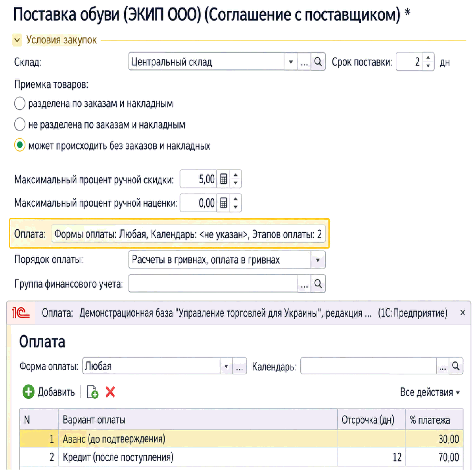The image size is (476, 476).
Task: Click the Вариант оплаты column header
Action: point(198,420)
